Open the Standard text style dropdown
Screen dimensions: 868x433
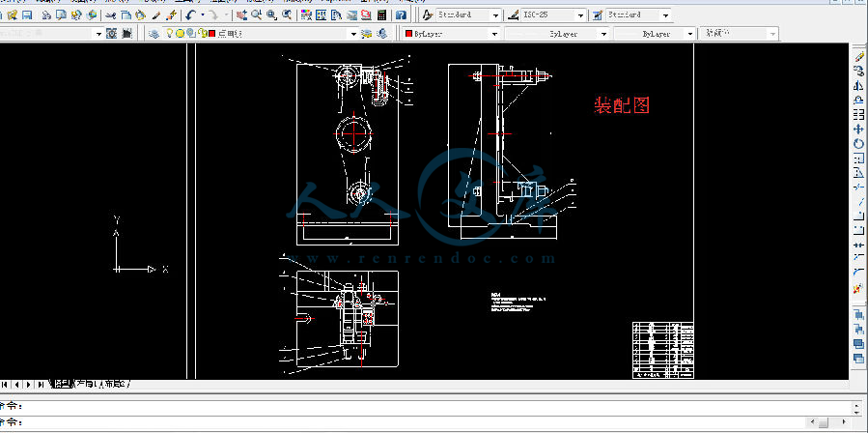pyautogui.click(x=495, y=14)
